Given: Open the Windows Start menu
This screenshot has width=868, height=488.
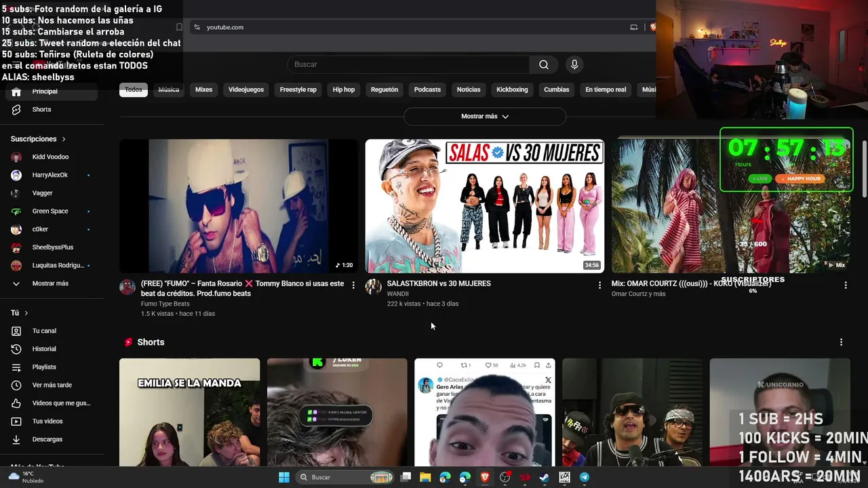Looking at the screenshot, I should [x=284, y=477].
